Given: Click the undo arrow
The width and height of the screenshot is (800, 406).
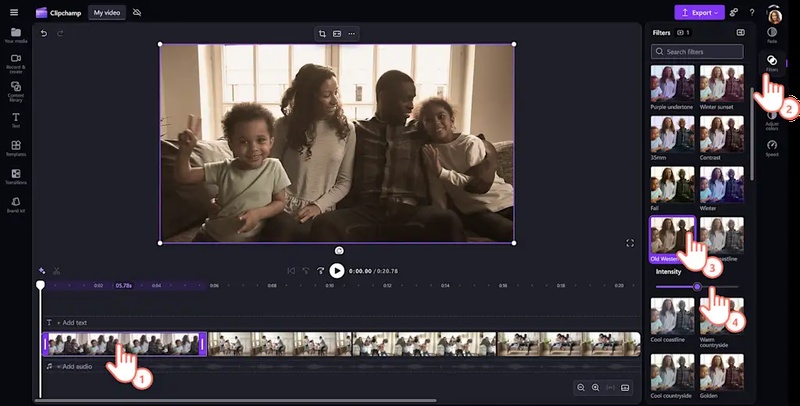Looking at the screenshot, I should click(x=44, y=33).
